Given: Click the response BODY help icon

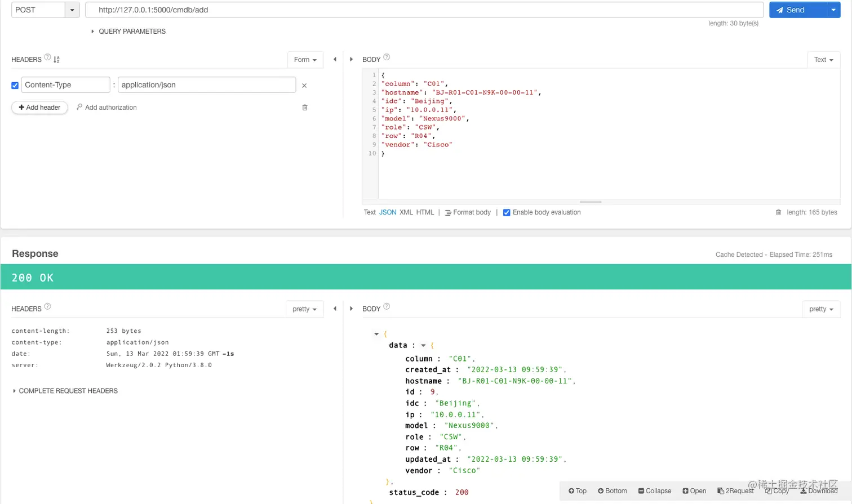Looking at the screenshot, I should pyautogui.click(x=387, y=306).
